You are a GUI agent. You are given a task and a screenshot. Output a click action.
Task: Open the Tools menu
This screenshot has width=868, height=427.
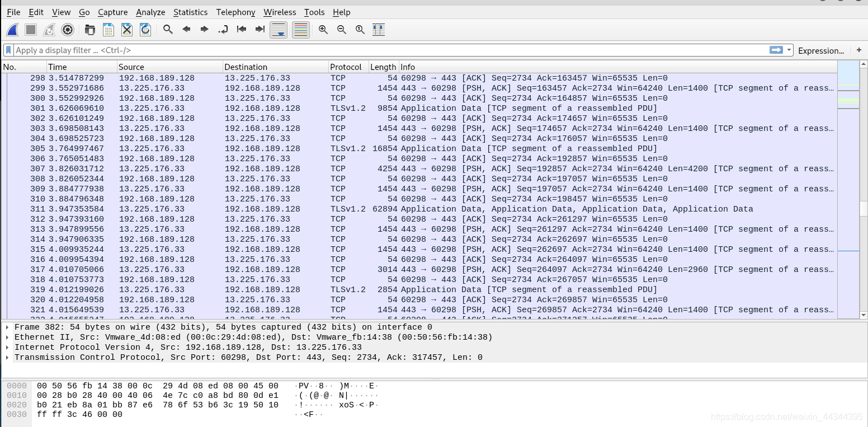coord(314,12)
